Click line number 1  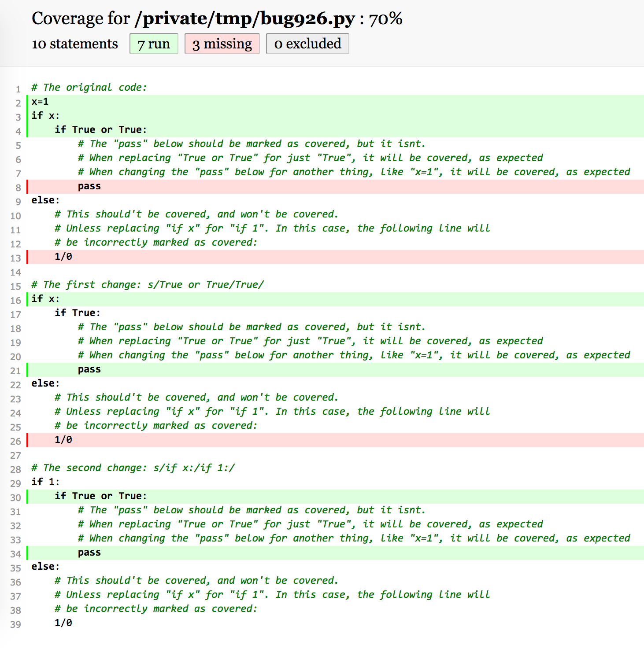click(x=18, y=88)
